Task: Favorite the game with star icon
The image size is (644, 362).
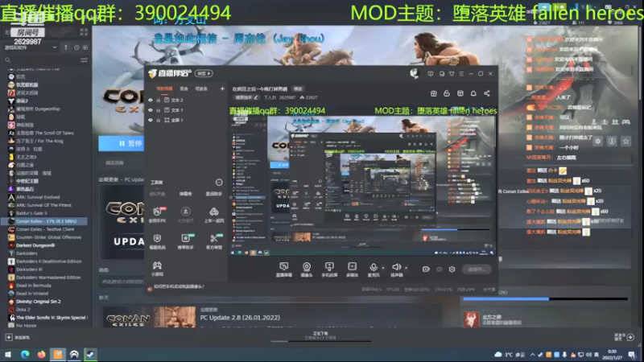Action: pos(626,142)
